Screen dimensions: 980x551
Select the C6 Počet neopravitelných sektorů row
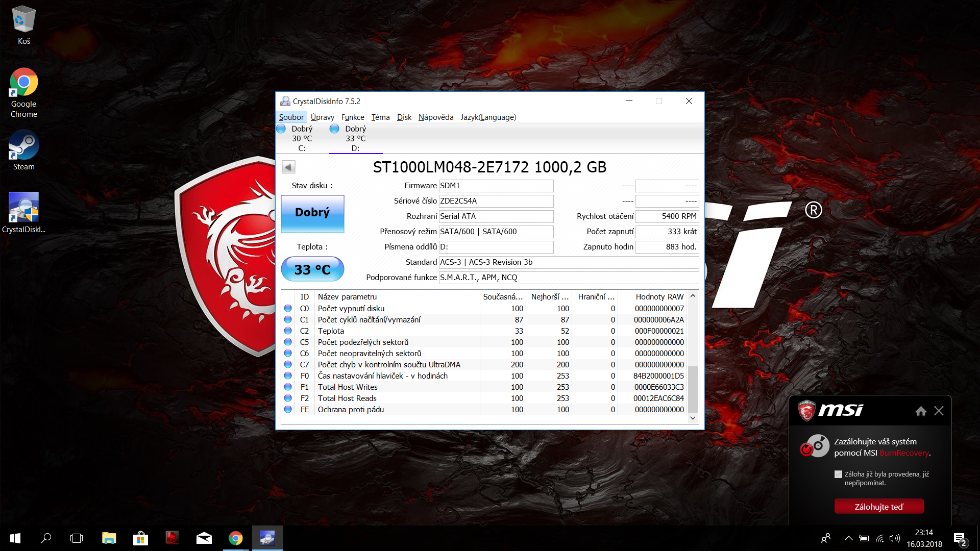tap(484, 354)
